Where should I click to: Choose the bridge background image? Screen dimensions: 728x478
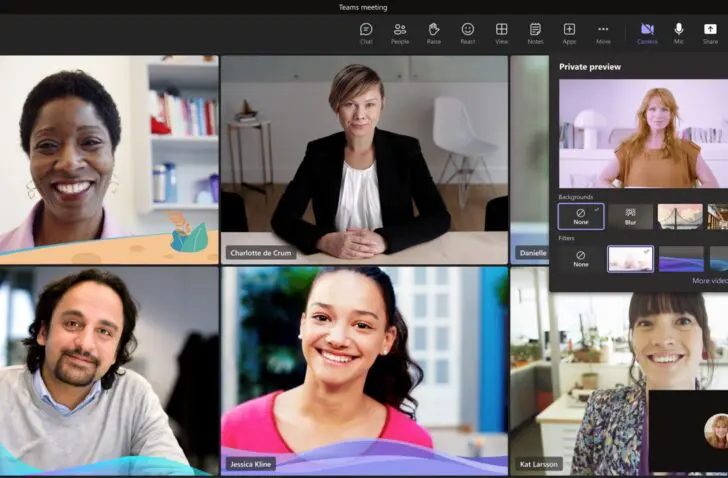pyautogui.click(x=680, y=216)
